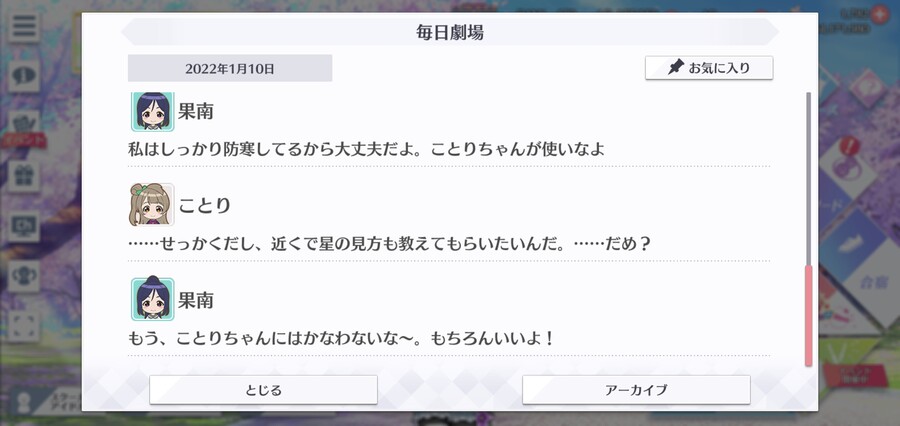Screen dimensions: 900x426
Task: Open the trophy icon in left sidebar
Action: [24, 276]
